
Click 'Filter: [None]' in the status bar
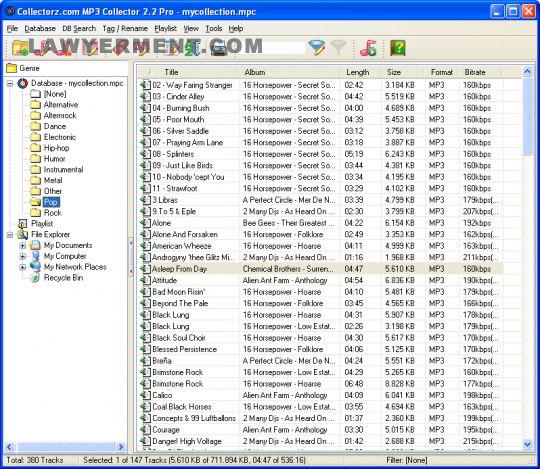pyautogui.click(x=407, y=460)
